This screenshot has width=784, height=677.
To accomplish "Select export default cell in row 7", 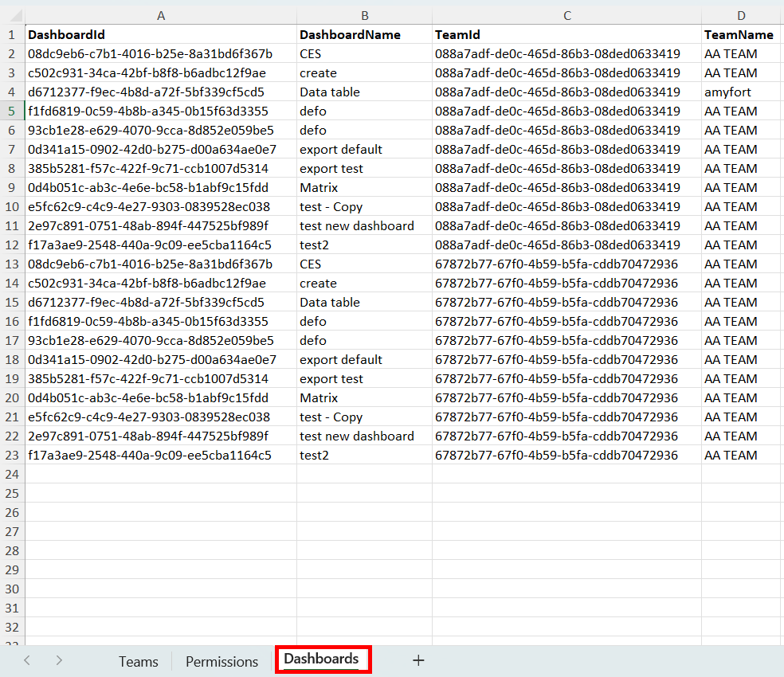I will point(364,150).
